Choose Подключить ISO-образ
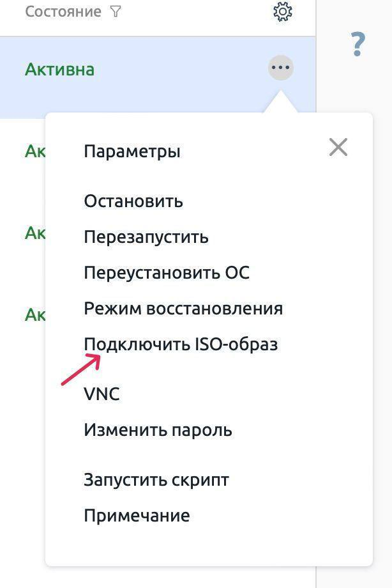This screenshot has width=392, height=588. coord(181,344)
